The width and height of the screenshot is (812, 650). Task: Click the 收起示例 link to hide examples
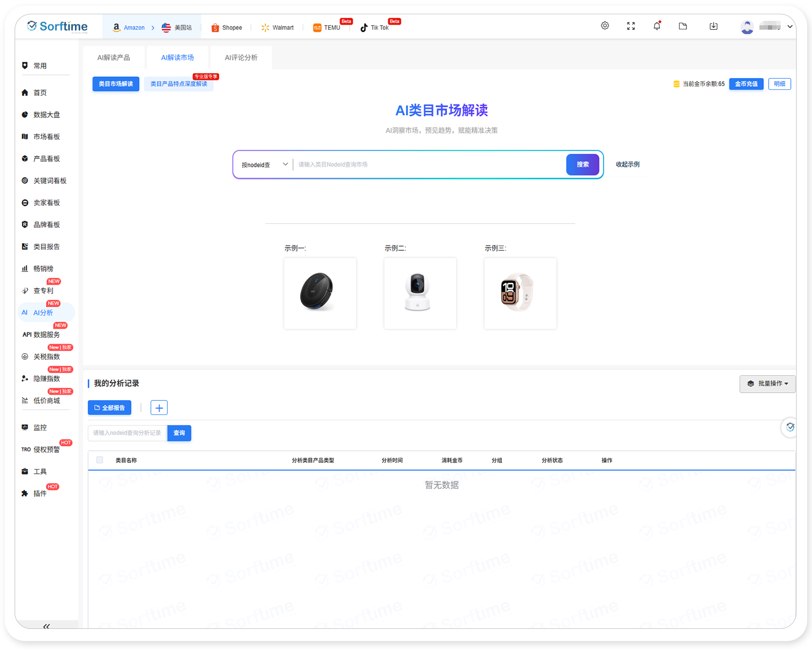627,164
